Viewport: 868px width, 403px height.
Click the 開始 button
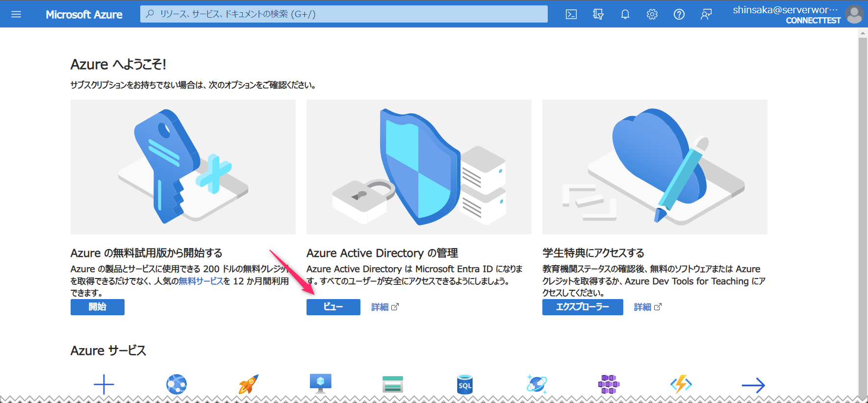(98, 307)
